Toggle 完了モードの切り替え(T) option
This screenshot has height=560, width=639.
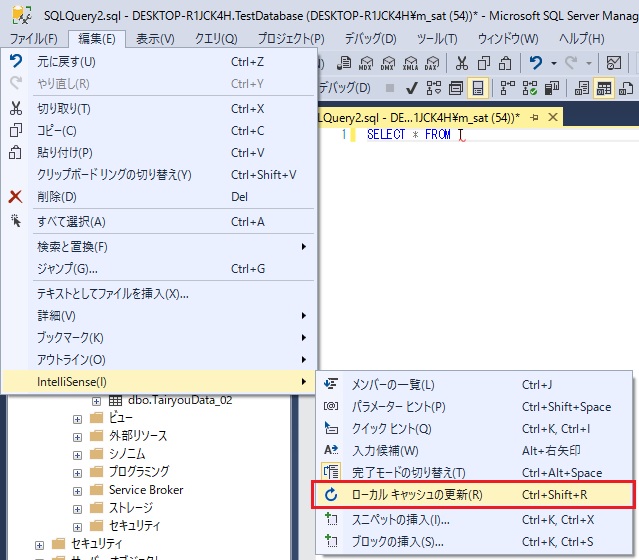474,472
